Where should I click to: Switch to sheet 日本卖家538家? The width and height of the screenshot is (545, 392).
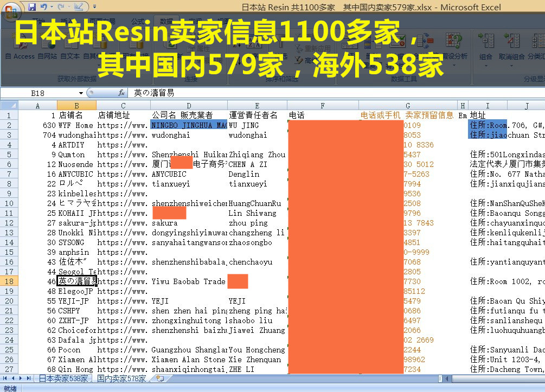[x=63, y=378]
